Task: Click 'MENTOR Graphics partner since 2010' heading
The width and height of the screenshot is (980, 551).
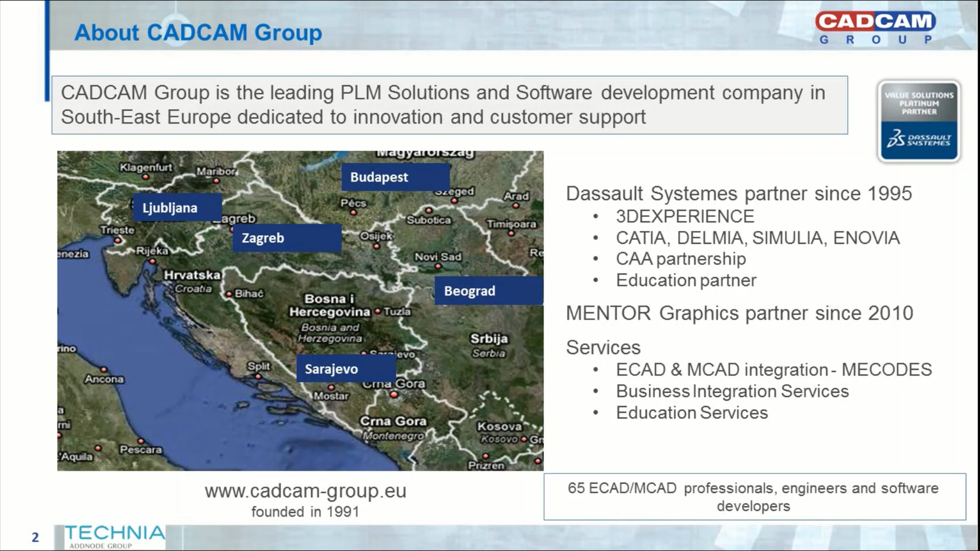Action: pyautogui.click(x=739, y=313)
